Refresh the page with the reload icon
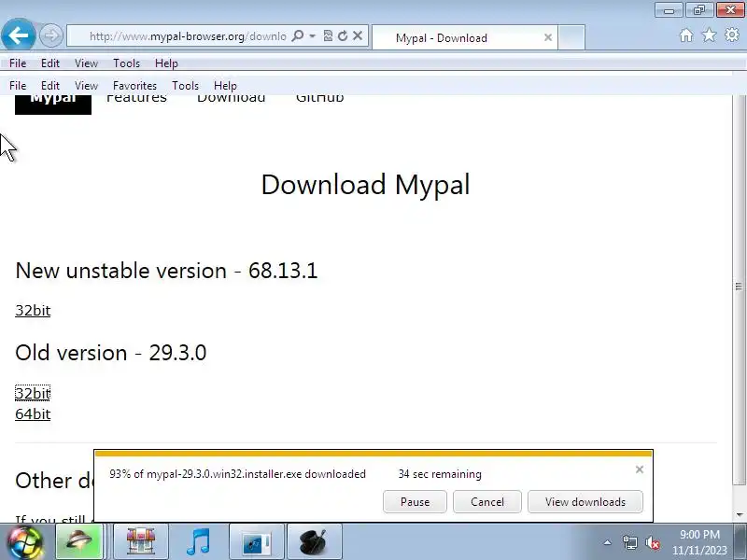The image size is (747, 560). 342,35
